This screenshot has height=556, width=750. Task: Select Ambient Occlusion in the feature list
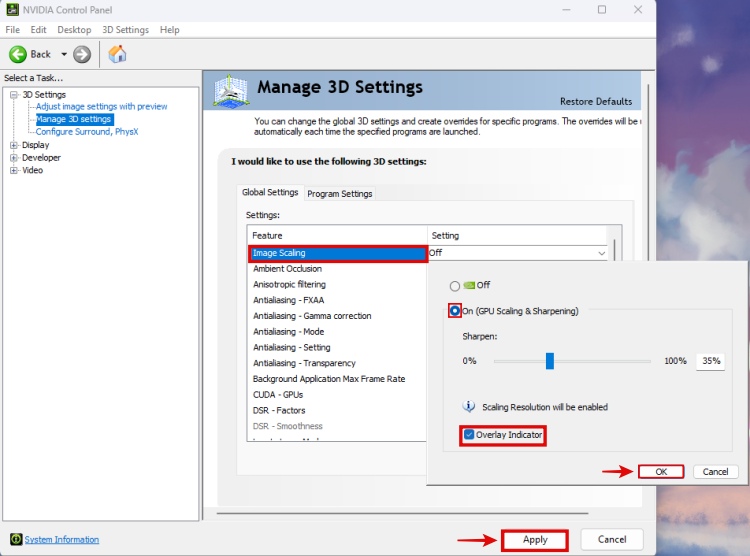pos(288,269)
